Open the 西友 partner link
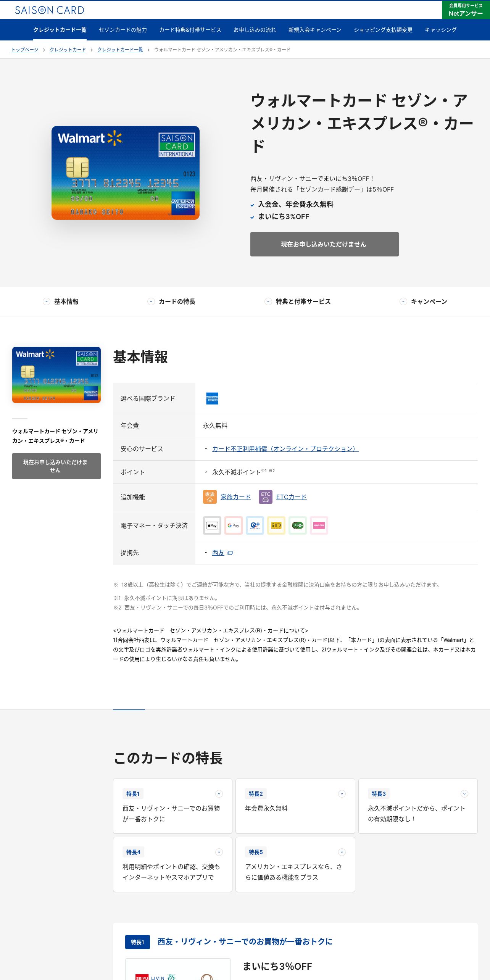 [218, 553]
